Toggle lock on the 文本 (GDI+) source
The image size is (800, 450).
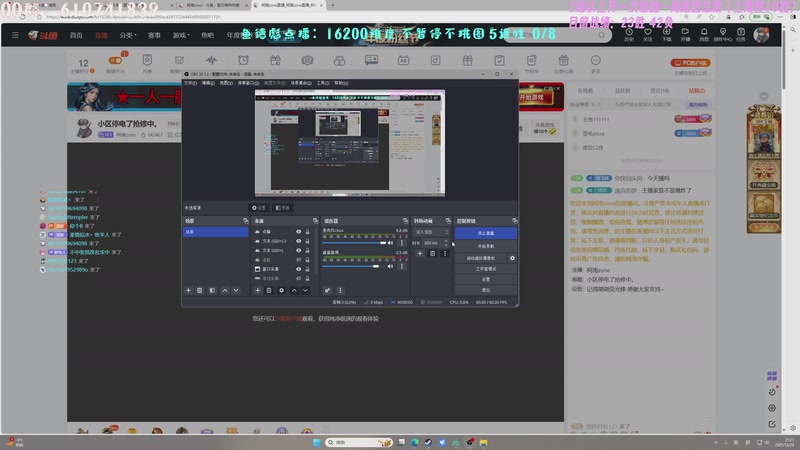(308, 251)
